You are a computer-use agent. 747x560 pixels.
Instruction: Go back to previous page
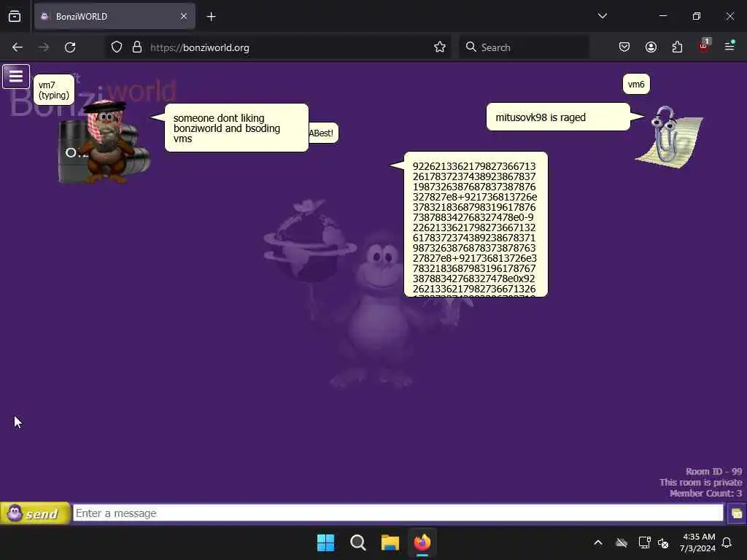pos(18,47)
